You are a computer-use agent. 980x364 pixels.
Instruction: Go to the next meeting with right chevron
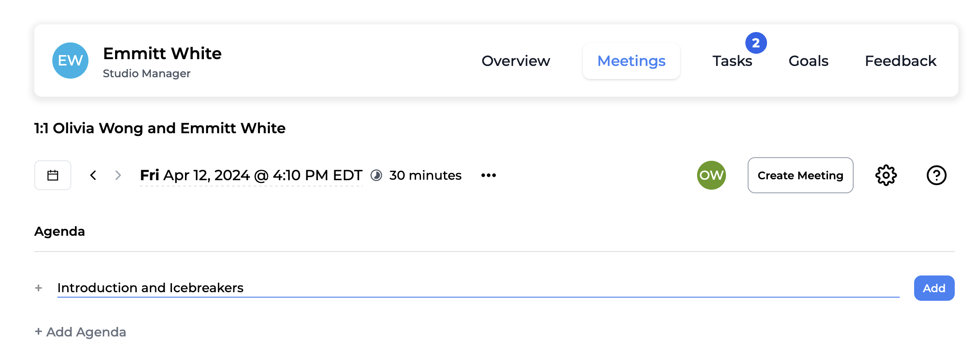pyautogui.click(x=118, y=175)
